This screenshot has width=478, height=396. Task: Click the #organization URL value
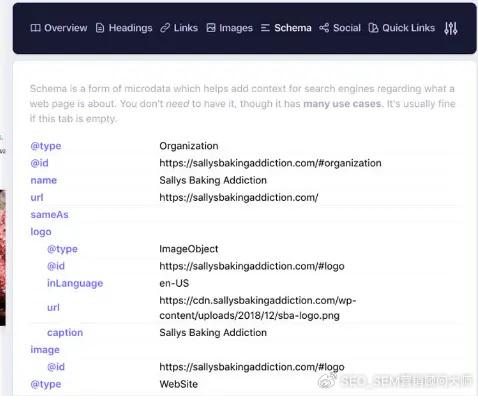pyautogui.click(x=270, y=163)
